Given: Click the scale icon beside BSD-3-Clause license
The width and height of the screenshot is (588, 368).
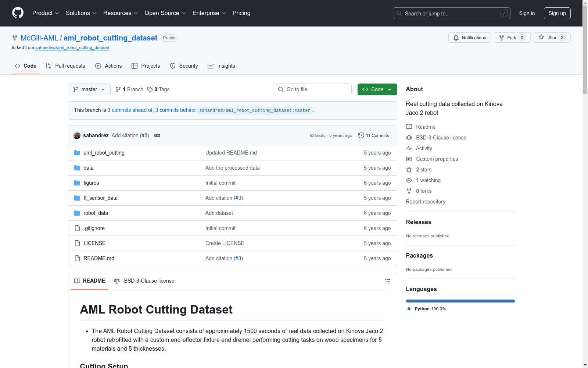Looking at the screenshot, I should click(x=409, y=138).
